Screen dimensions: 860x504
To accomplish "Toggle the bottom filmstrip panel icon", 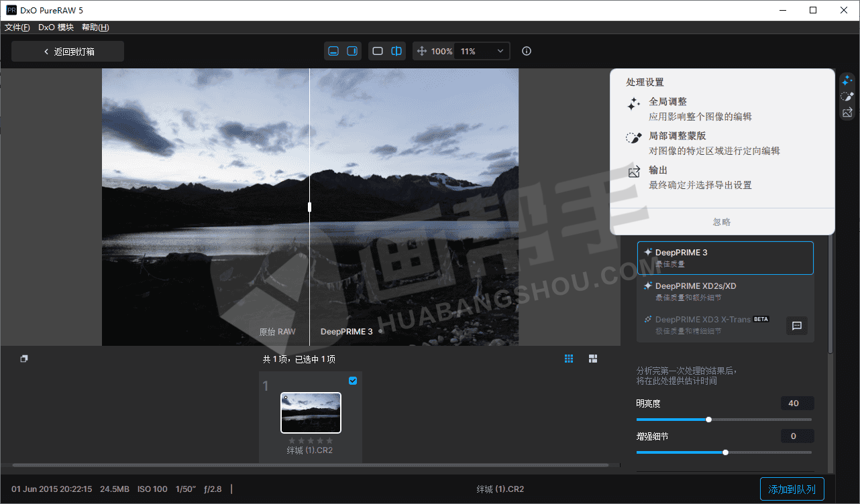I will [333, 51].
